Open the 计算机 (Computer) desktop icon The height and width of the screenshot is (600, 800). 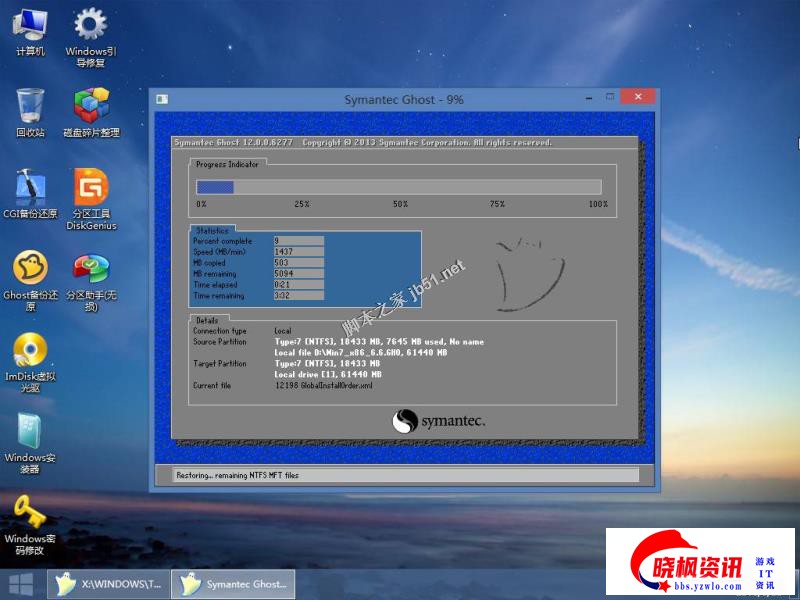[x=30, y=30]
